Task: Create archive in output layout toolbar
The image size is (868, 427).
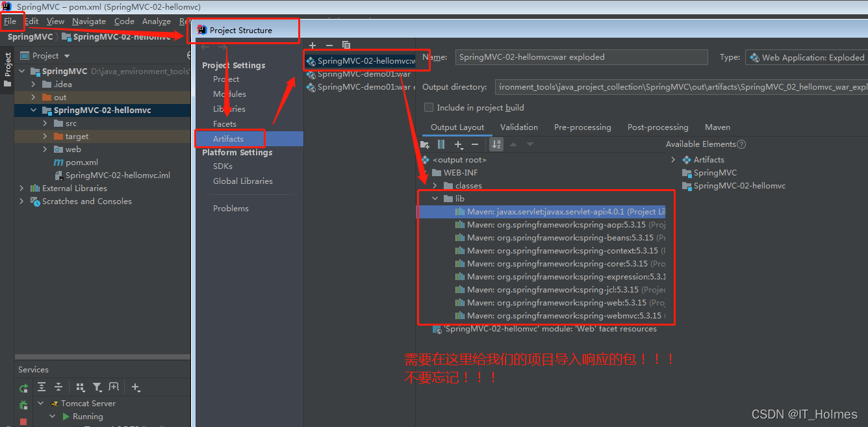Action: 441,144
